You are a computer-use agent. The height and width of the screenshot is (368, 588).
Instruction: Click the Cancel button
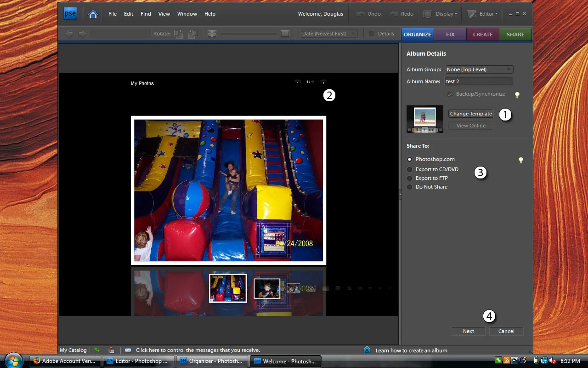506,331
